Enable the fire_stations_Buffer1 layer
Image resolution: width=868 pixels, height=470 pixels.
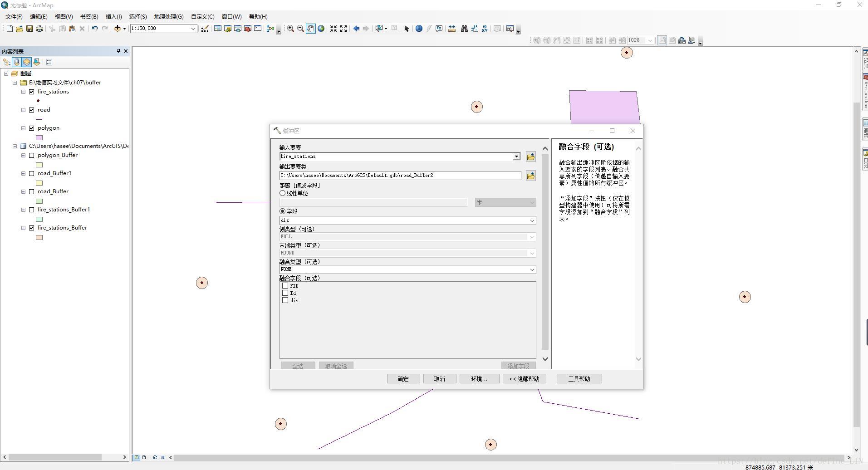click(32, 210)
